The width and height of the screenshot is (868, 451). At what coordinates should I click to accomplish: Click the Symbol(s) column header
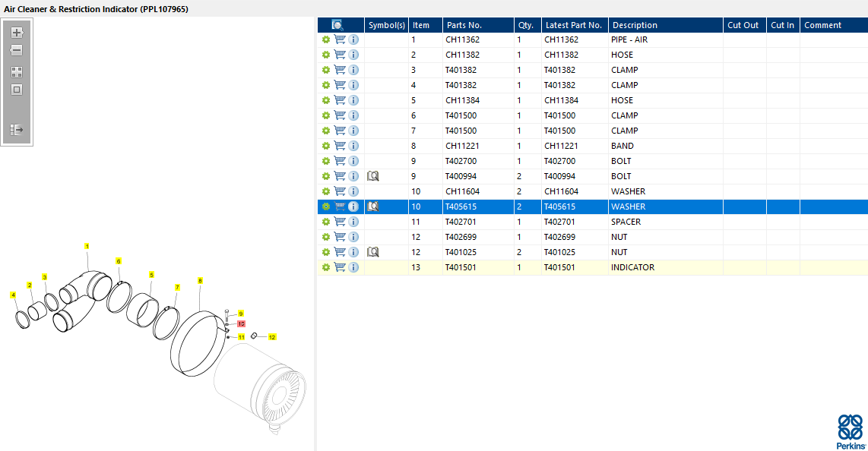386,25
